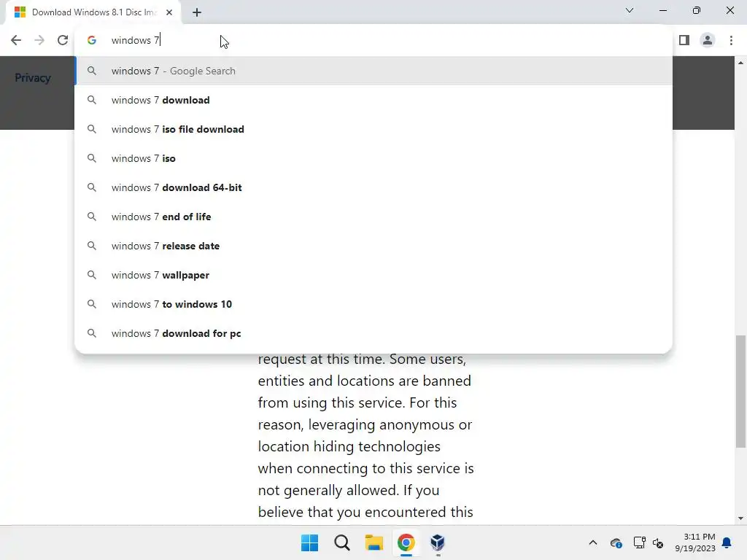Image resolution: width=747 pixels, height=560 pixels.
Task: Choose windows 7 wallpaper suggestion
Action: click(374, 275)
